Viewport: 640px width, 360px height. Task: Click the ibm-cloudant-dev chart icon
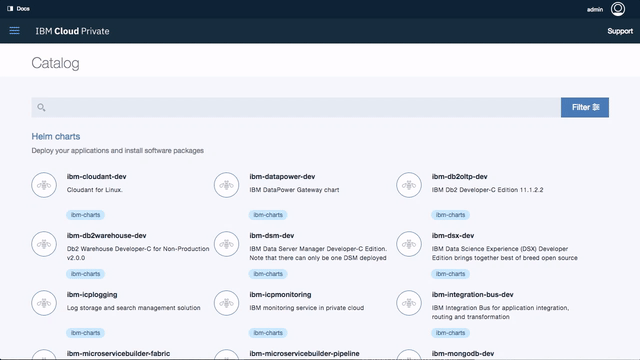click(44, 185)
